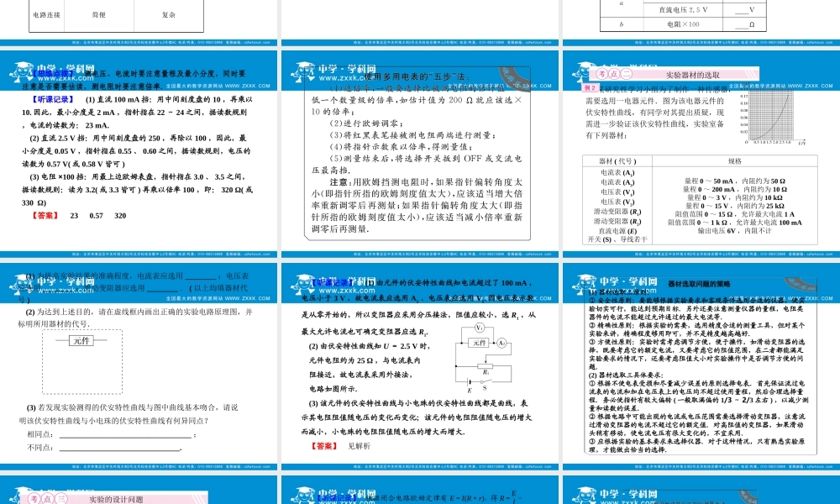Select the slide with the dashed 元件 circuit box

[139, 366]
